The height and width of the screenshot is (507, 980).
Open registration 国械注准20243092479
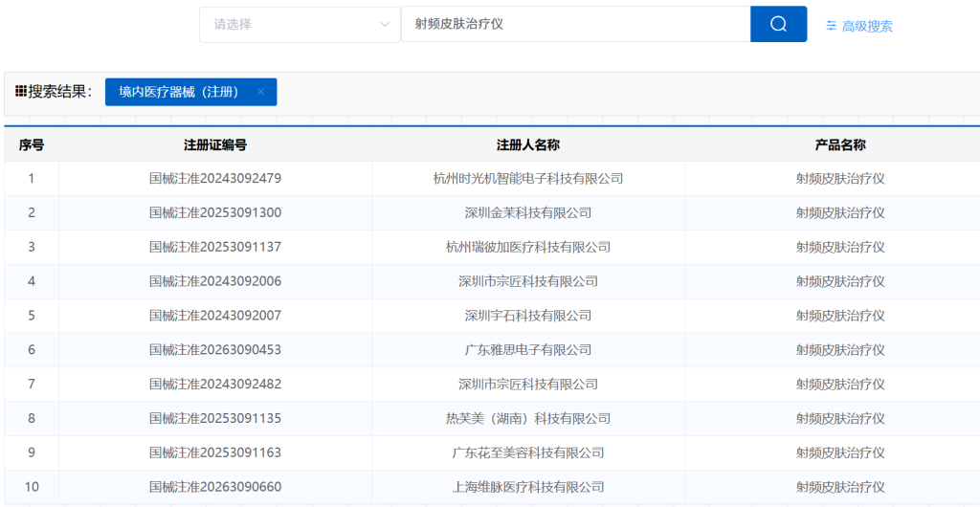215,178
